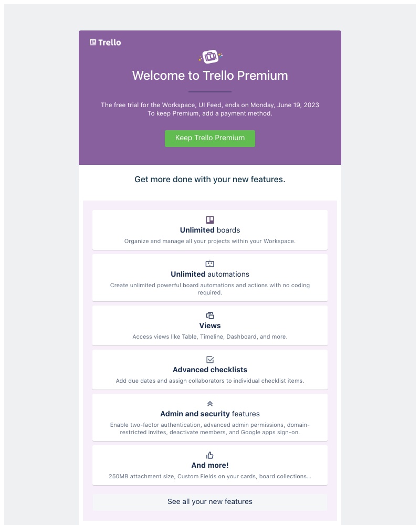Viewport: 420px width, 525px height.
Task: Click the trial end date text
Action: coord(210,105)
